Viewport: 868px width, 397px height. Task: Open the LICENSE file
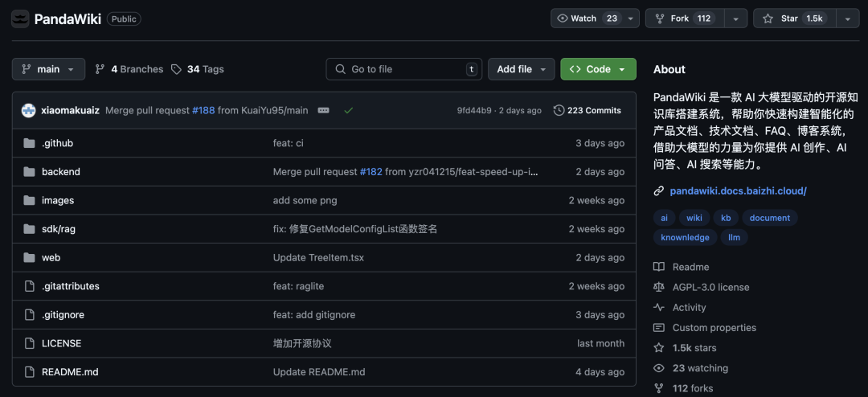click(61, 343)
